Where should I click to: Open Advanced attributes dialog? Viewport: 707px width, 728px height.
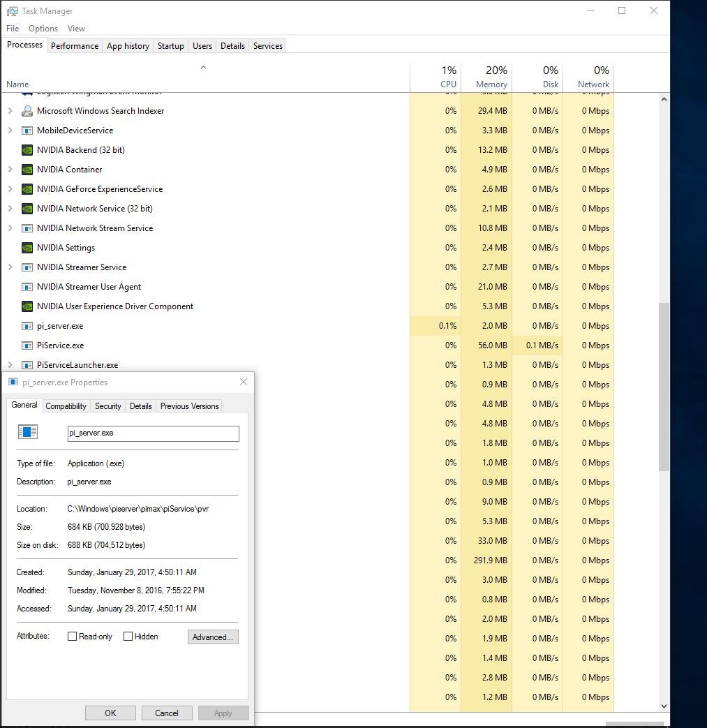click(213, 637)
